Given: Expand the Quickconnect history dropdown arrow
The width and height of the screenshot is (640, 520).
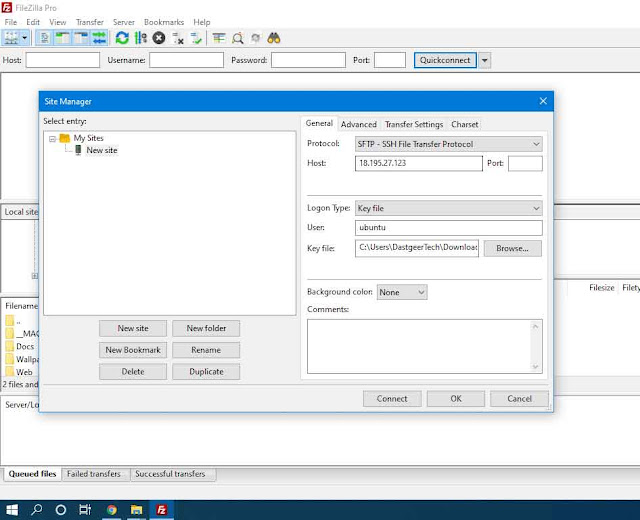Looking at the screenshot, I should 484,60.
